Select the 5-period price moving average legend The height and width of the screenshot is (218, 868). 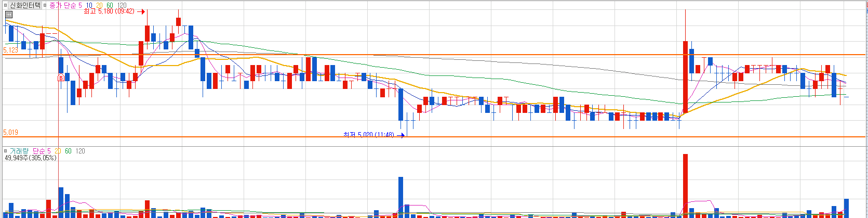pyautogui.click(x=80, y=5)
